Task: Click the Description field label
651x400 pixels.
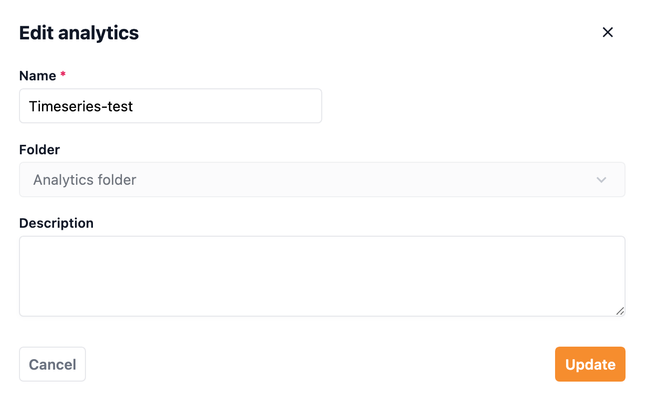Action: (56, 223)
